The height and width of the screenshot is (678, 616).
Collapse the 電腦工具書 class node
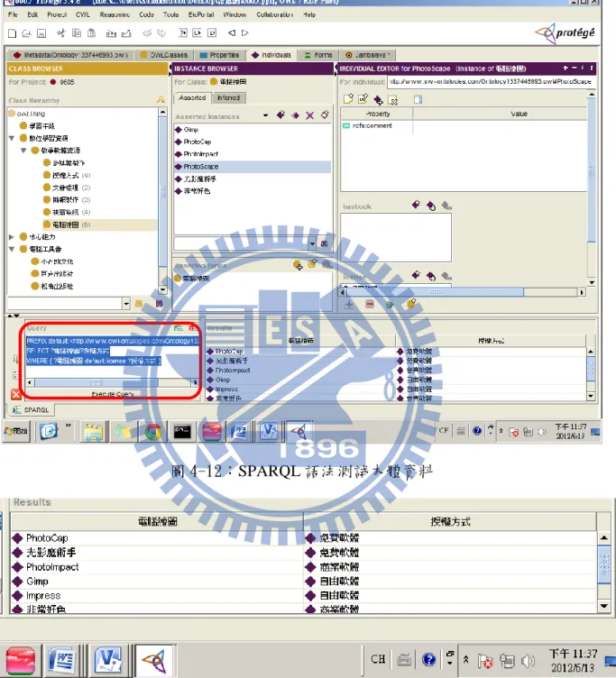pos(12,249)
